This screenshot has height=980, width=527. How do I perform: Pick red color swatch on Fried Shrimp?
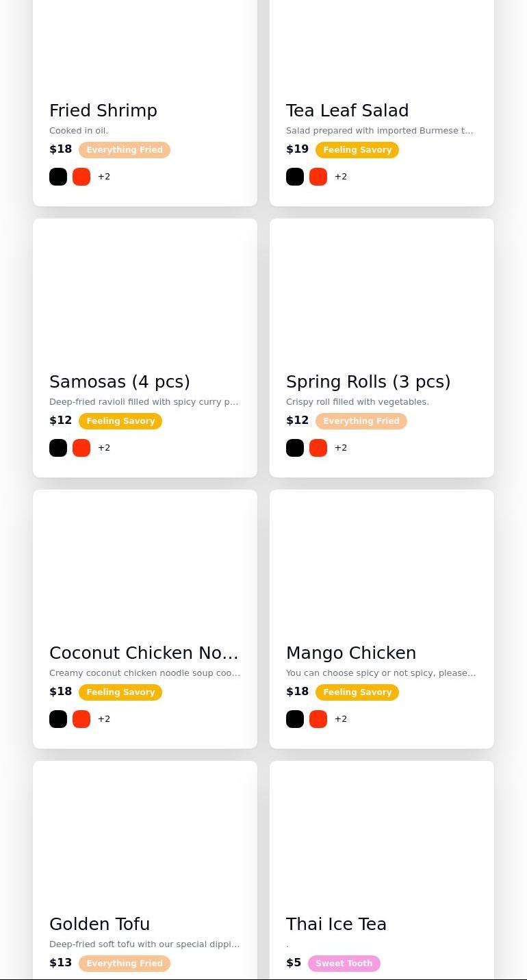click(x=81, y=177)
